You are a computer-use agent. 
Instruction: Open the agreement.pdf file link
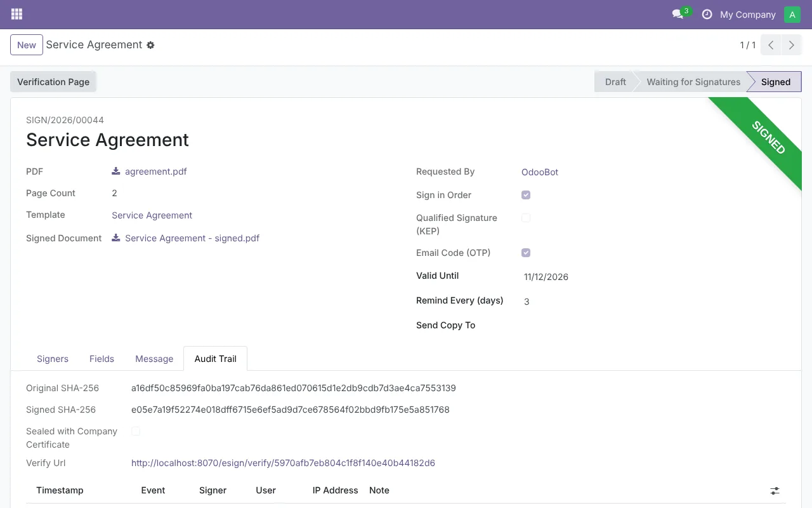(x=156, y=171)
